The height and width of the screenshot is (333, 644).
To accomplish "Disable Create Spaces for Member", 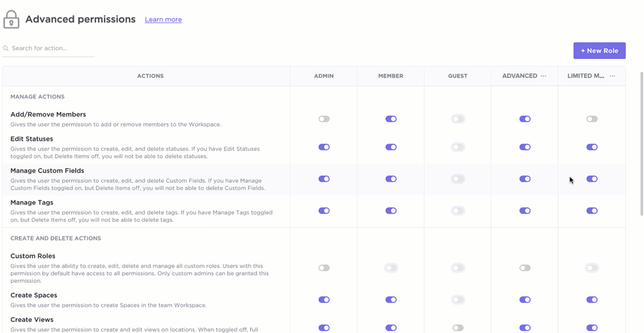I will click(x=391, y=300).
